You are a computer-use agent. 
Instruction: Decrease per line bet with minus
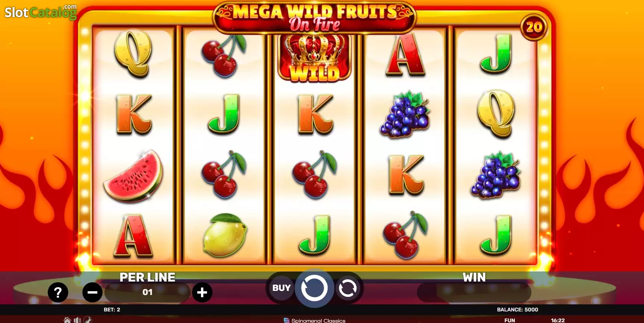pyautogui.click(x=92, y=292)
